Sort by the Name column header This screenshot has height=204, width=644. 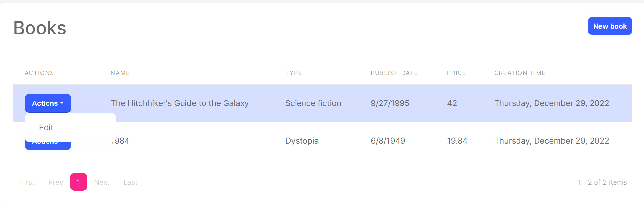[120, 73]
